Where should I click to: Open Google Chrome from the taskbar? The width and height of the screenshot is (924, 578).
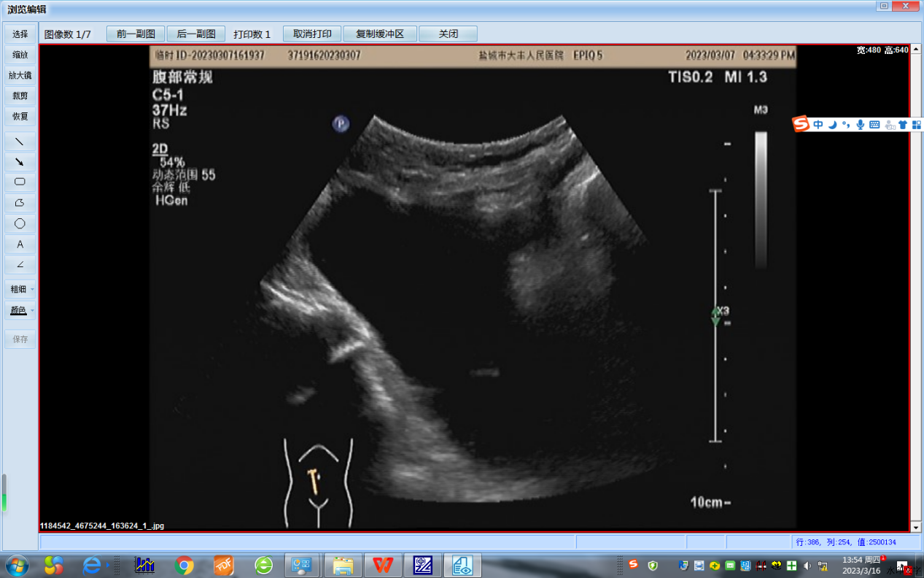(x=185, y=565)
